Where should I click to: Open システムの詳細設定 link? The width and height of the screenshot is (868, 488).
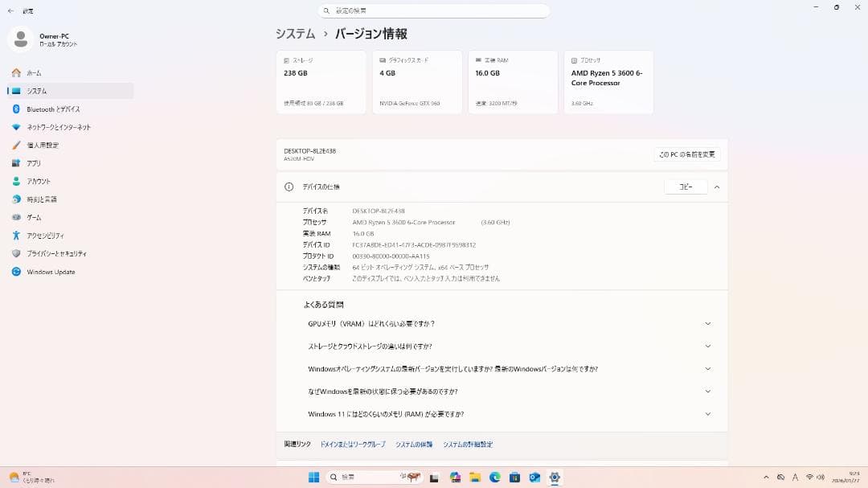point(468,445)
